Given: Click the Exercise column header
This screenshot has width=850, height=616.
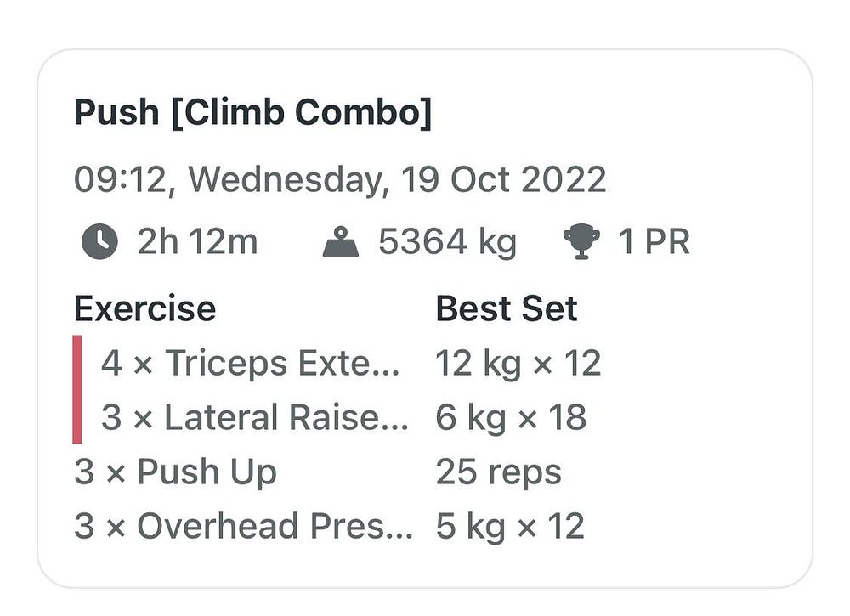Looking at the screenshot, I should 144,308.
